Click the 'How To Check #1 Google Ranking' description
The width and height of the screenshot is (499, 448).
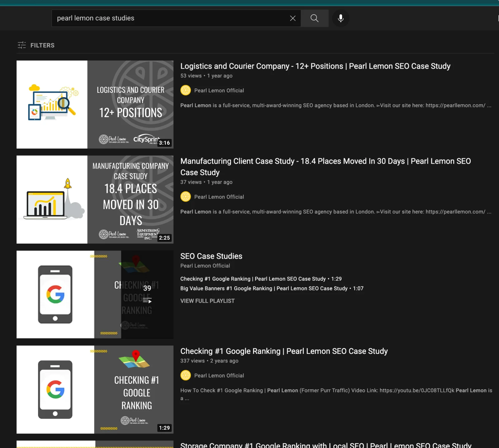[336, 394]
